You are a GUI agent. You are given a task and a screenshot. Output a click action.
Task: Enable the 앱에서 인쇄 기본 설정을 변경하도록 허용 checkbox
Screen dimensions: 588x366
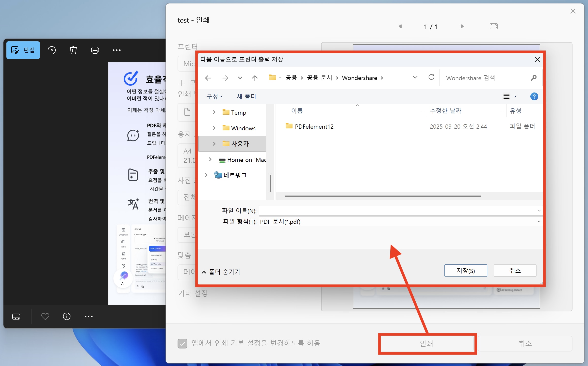click(x=182, y=343)
